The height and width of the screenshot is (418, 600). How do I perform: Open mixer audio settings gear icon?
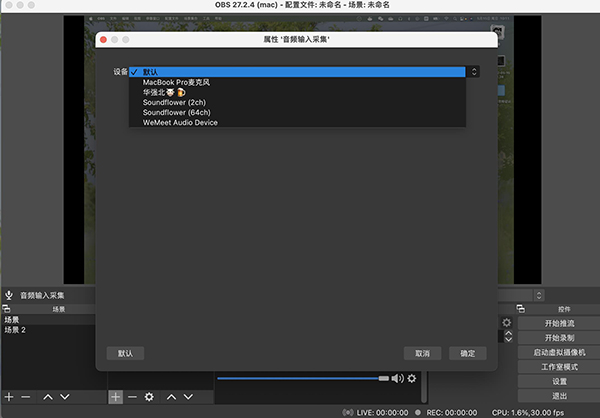[x=412, y=379]
